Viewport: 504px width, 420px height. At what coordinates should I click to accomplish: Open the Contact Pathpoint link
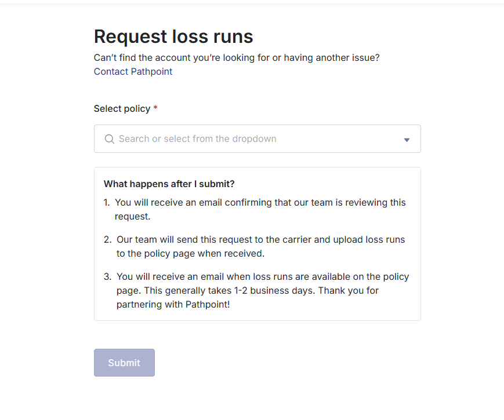click(133, 72)
